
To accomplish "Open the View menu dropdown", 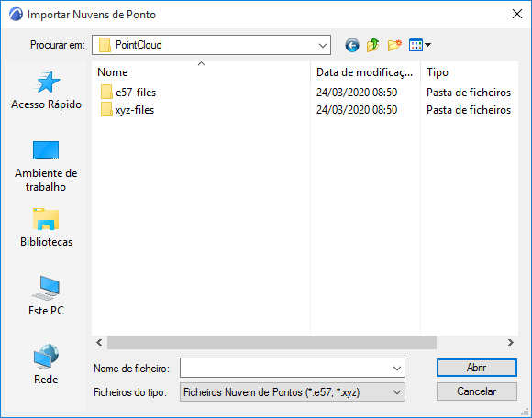I will click(420, 45).
